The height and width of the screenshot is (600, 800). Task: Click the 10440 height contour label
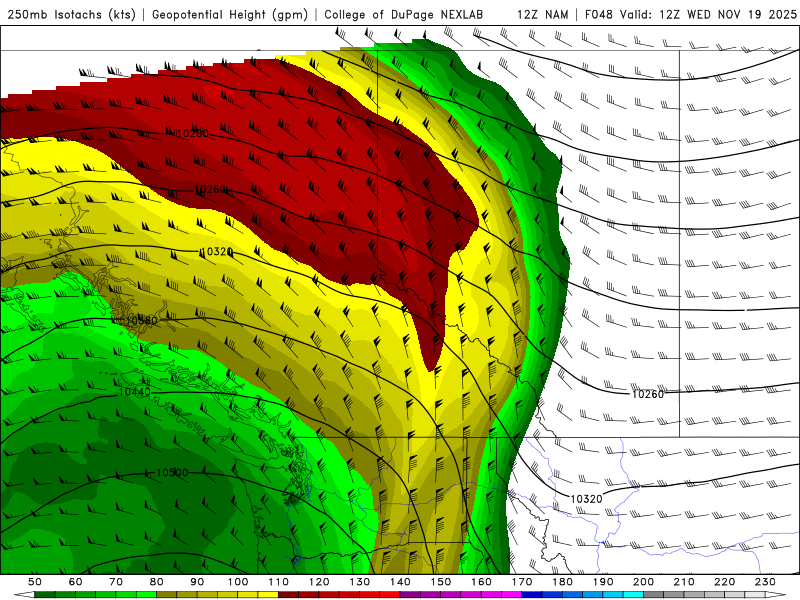(134, 392)
